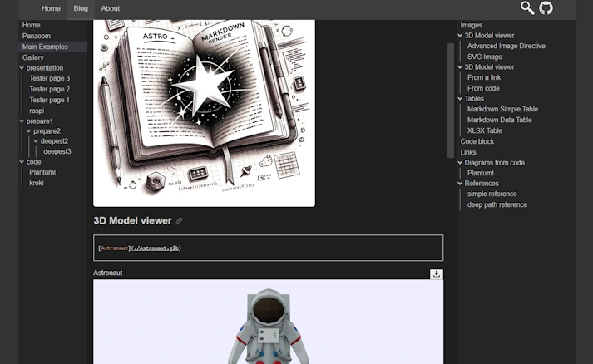Image resolution: width=593 pixels, height=364 pixels.
Task: Collapse the Diagrams from code chevron
Action: (x=460, y=163)
